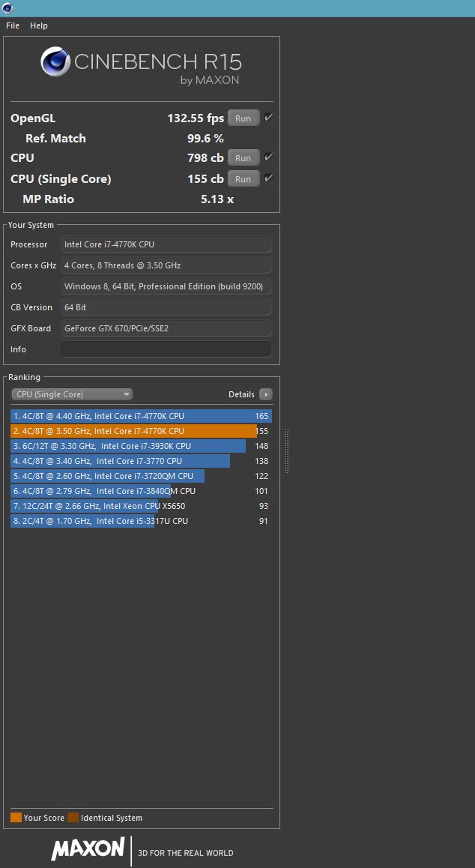Toggle the CPU test checkbox
The height and width of the screenshot is (868, 475).
click(x=268, y=157)
